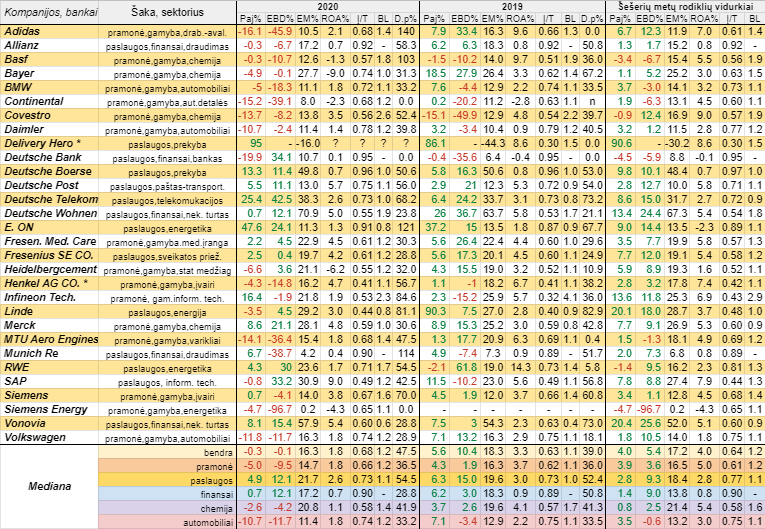Screen dimensions: 765x529
Task: Select the 2019 year group header
Action: click(512, 7)
